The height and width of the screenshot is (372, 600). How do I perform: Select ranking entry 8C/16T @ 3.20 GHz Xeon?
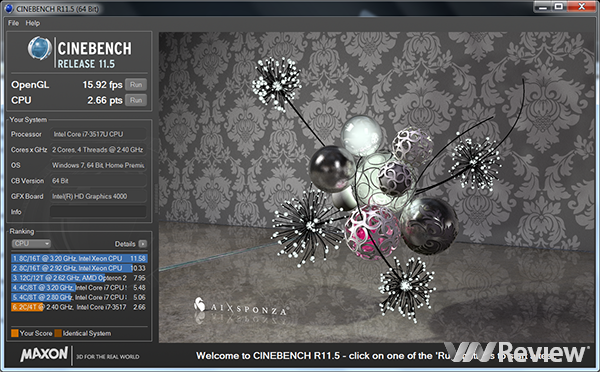79,258
